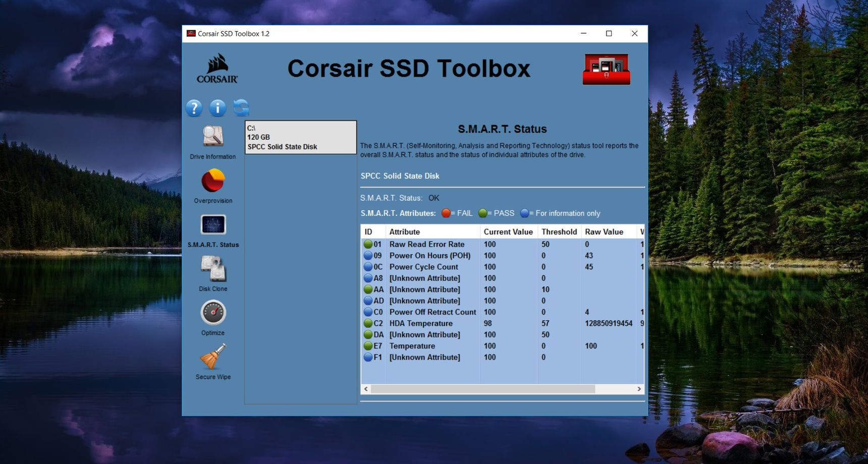
Task: Click raw value 43 for Power On Hours
Action: [589, 256]
